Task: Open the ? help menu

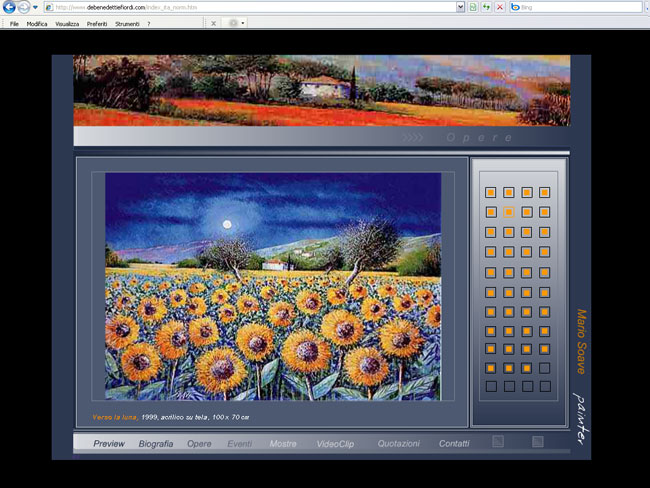Action: coord(149,24)
